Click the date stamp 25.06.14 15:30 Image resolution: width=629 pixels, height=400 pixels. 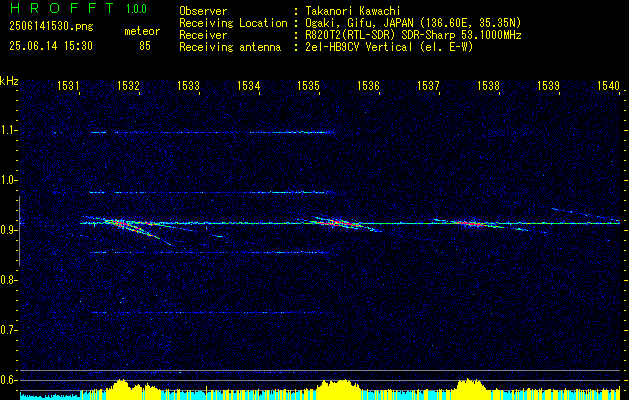pos(51,46)
